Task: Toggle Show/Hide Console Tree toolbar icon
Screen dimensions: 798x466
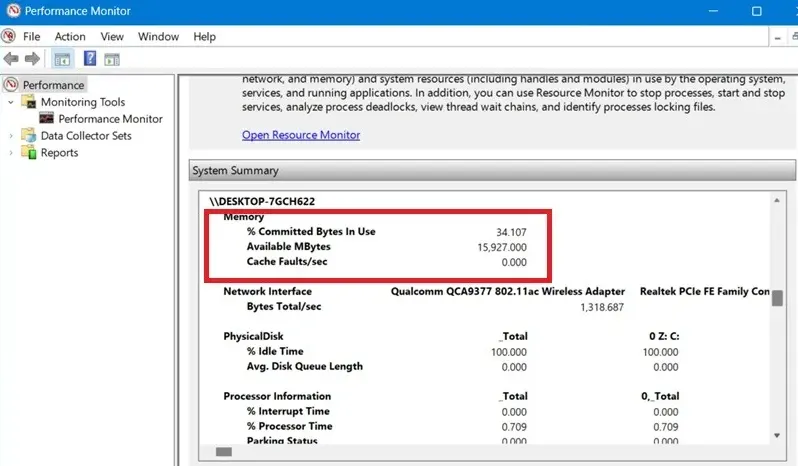Action: (62, 60)
